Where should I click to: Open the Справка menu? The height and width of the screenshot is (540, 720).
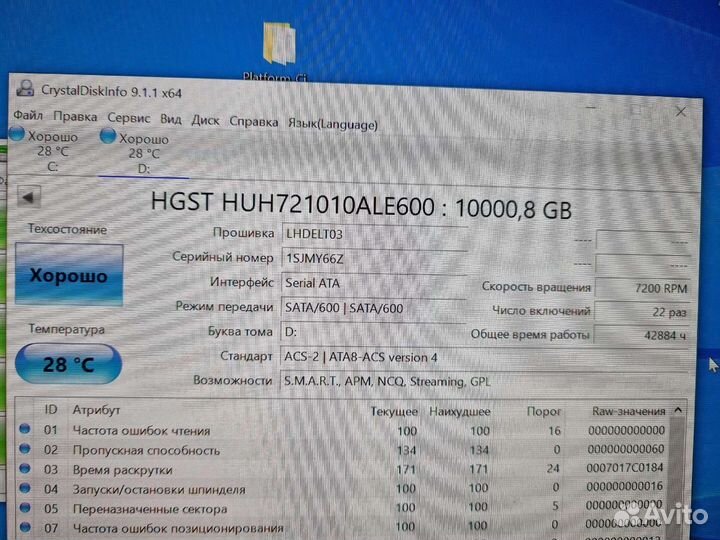tap(253, 122)
